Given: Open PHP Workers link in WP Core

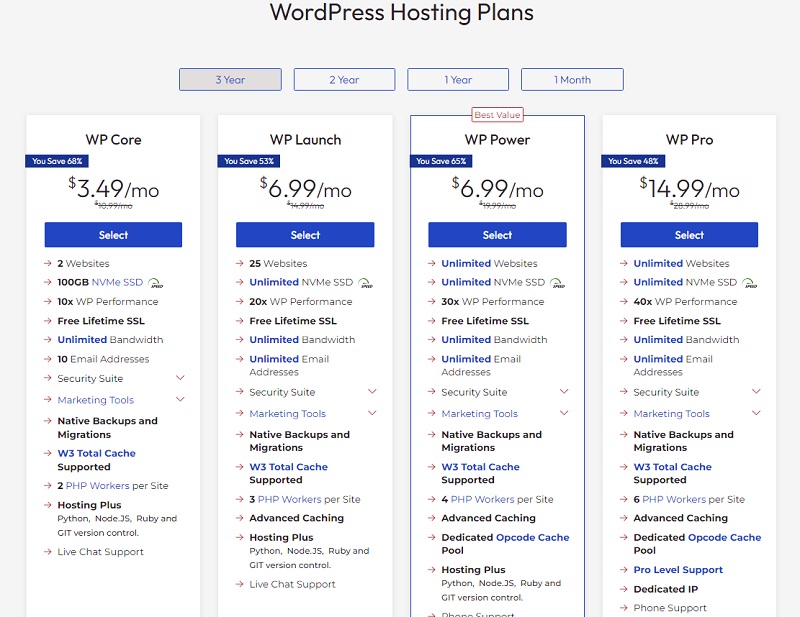Looking at the screenshot, I should click(x=97, y=486).
